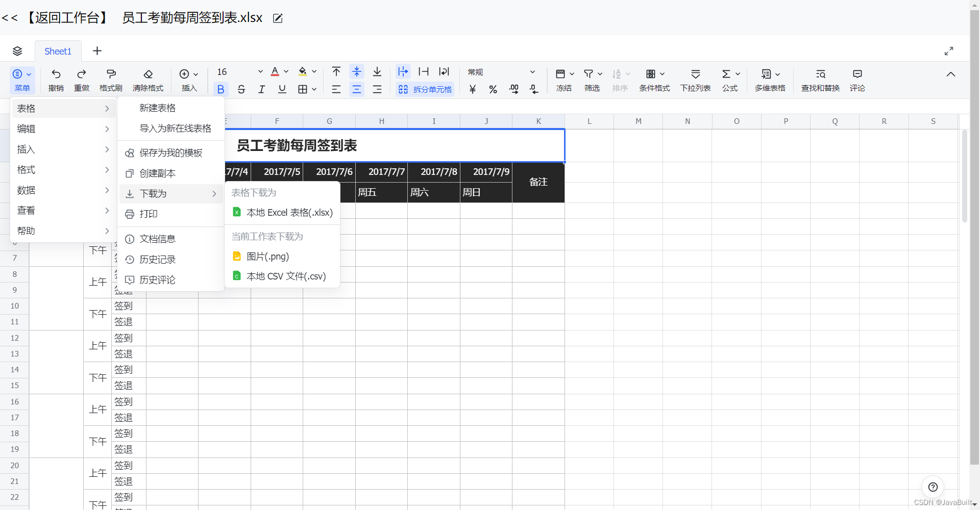The image size is (980, 510).
Task: Open the 帮助 submenu
Action: click(63, 231)
